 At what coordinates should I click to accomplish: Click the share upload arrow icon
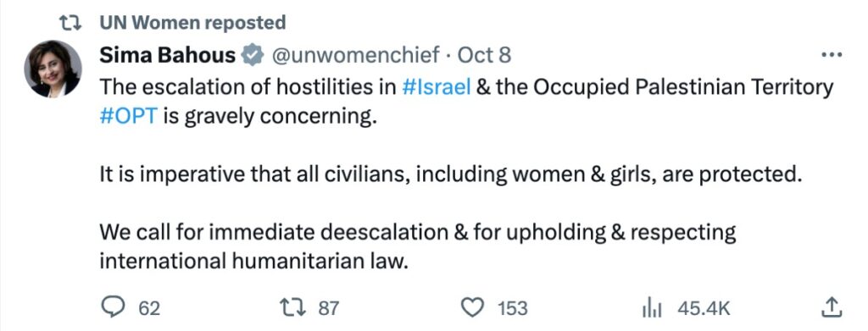pyautogui.click(x=832, y=308)
